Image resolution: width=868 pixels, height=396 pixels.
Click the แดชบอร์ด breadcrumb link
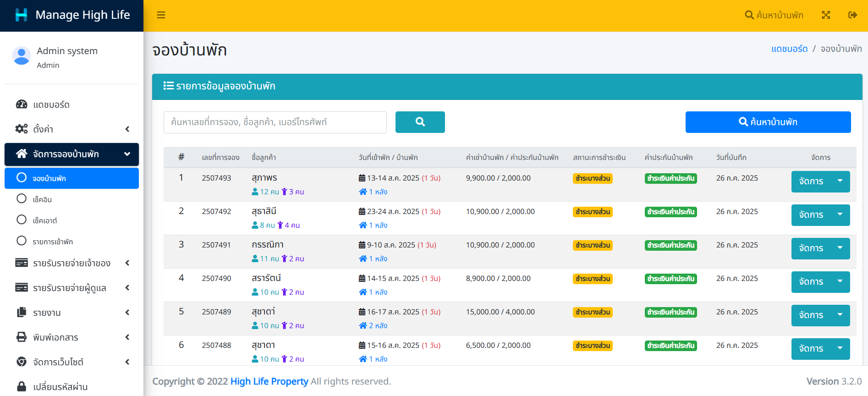[x=789, y=49]
